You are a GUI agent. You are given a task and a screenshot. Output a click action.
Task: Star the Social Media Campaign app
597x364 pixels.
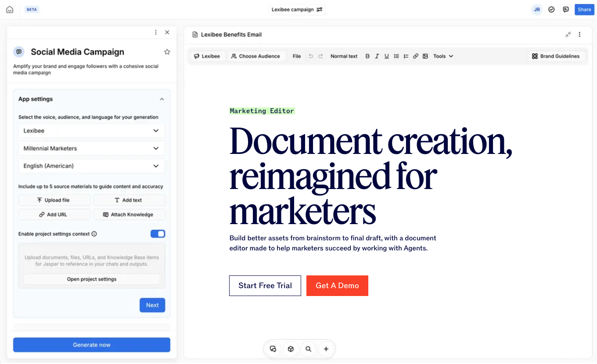tap(167, 51)
